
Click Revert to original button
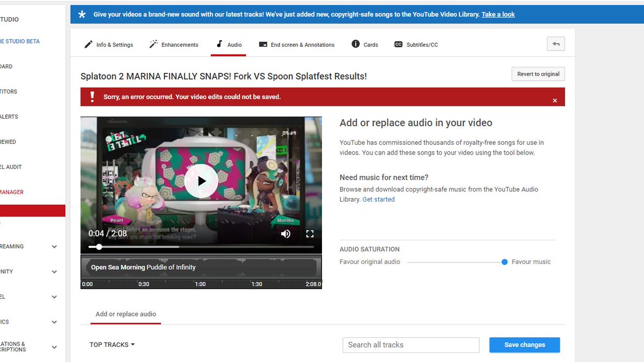click(538, 74)
